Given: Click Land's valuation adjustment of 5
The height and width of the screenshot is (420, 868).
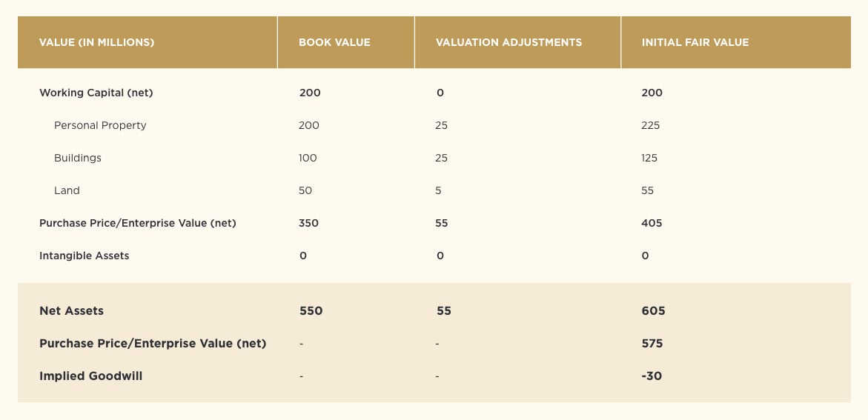Looking at the screenshot, I should click(438, 191).
